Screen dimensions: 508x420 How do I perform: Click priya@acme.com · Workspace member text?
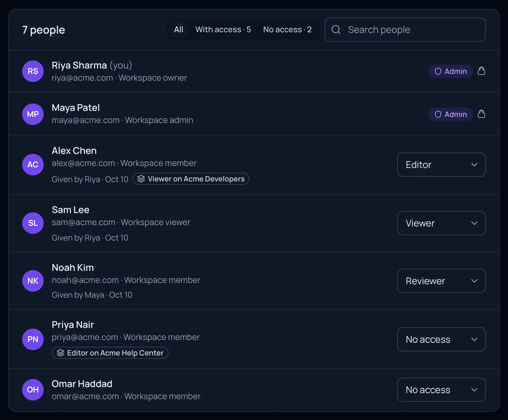(126, 337)
